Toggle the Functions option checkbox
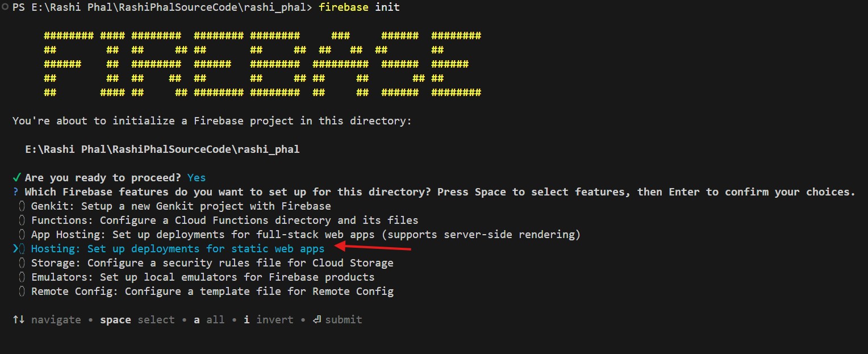Image resolution: width=868 pixels, height=354 pixels. pyautogui.click(x=22, y=220)
